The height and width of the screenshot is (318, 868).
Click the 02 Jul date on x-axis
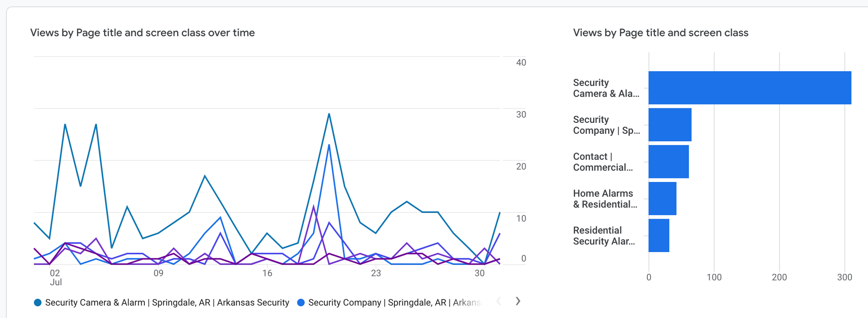tap(55, 277)
